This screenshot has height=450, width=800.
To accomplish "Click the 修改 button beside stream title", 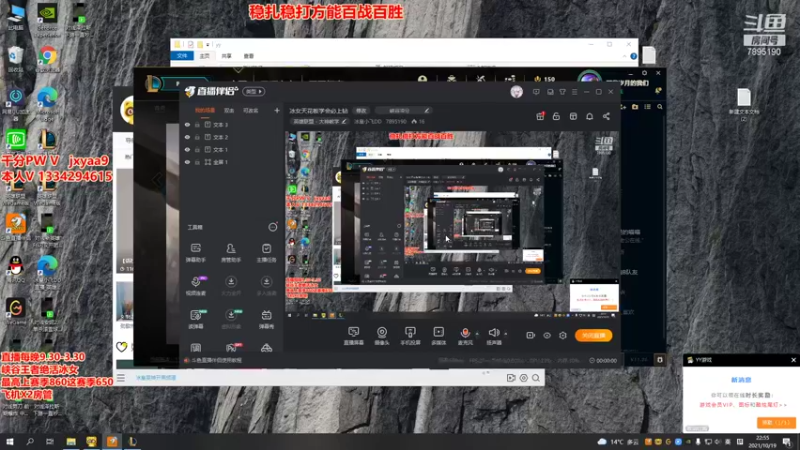I will 361,111.
